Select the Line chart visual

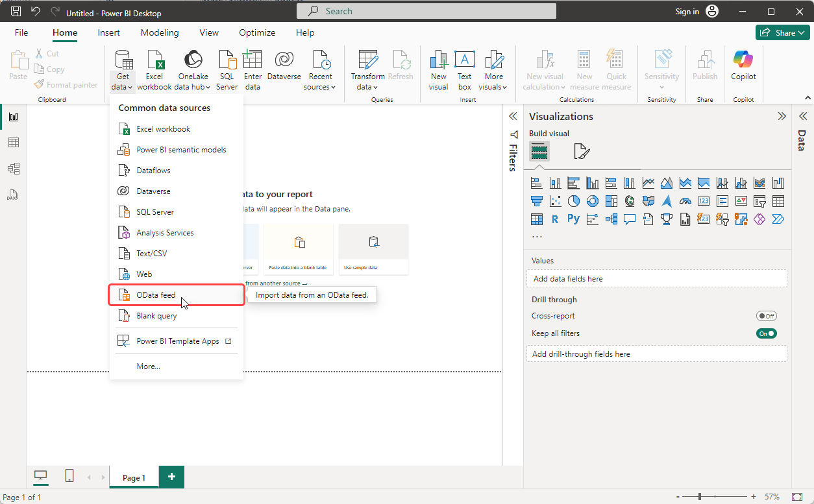(x=648, y=183)
